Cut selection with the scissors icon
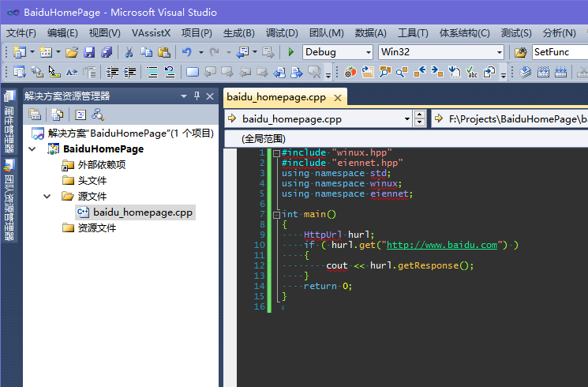This screenshot has height=387, width=588. point(129,52)
